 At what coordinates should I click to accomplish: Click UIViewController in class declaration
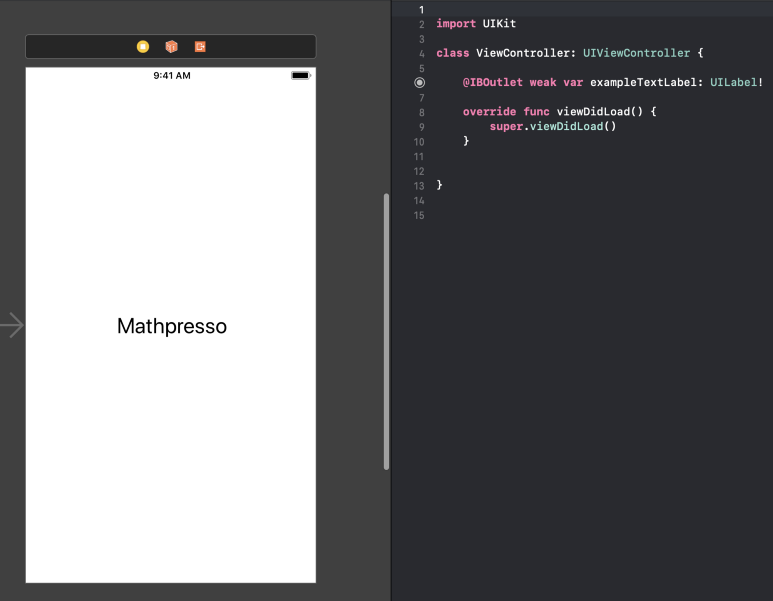(636, 53)
